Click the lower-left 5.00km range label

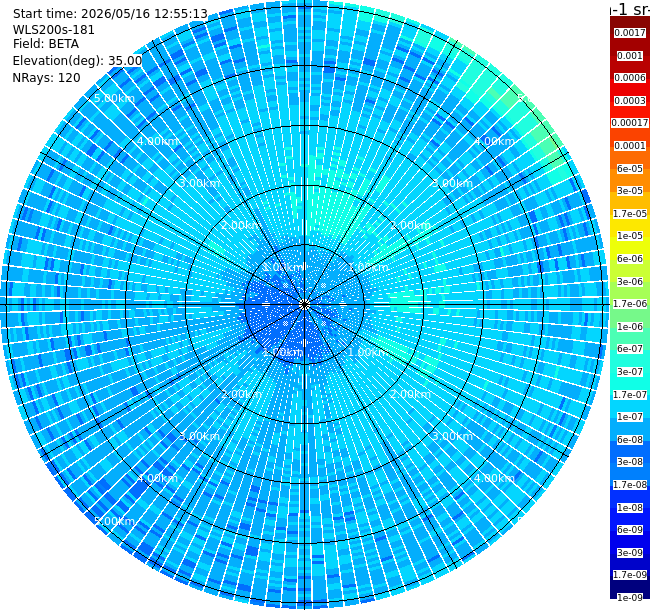[114, 521]
